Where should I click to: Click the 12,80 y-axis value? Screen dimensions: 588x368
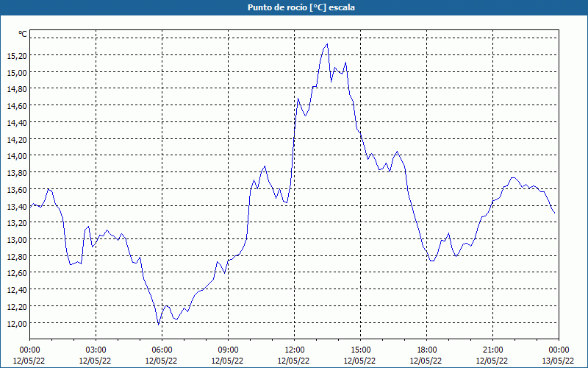click(x=17, y=256)
